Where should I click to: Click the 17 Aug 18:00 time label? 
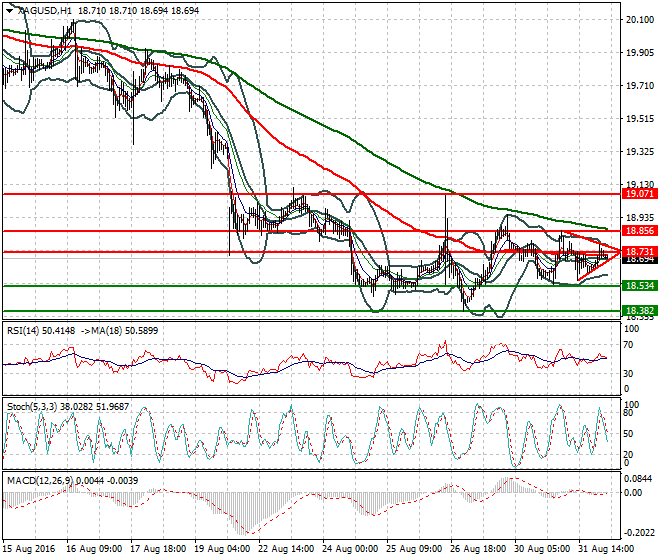158,549
